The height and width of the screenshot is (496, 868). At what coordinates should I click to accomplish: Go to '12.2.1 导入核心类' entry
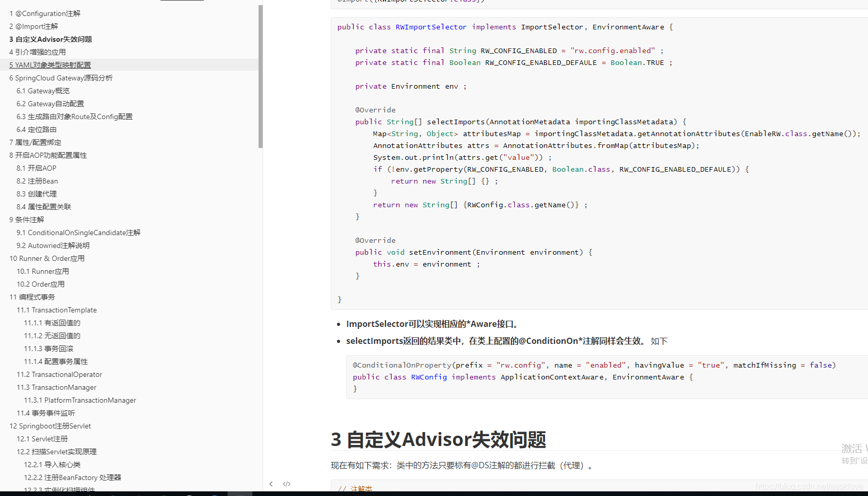pos(52,465)
